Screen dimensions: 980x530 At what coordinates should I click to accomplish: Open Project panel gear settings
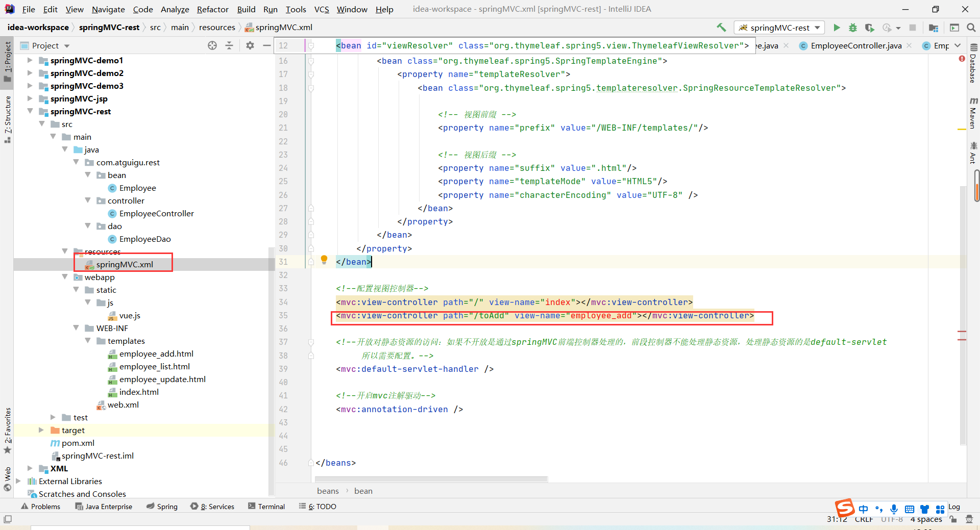tap(250, 45)
